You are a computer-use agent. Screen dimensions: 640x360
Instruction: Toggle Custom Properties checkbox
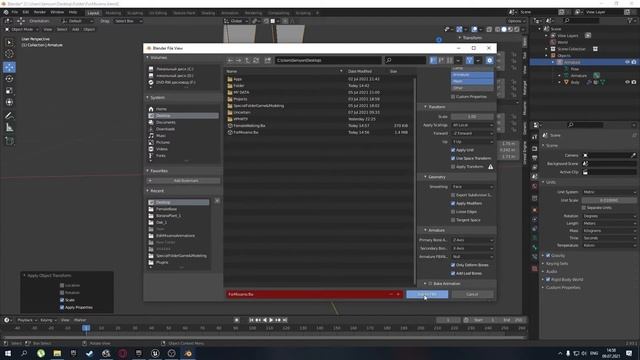tap(453, 97)
